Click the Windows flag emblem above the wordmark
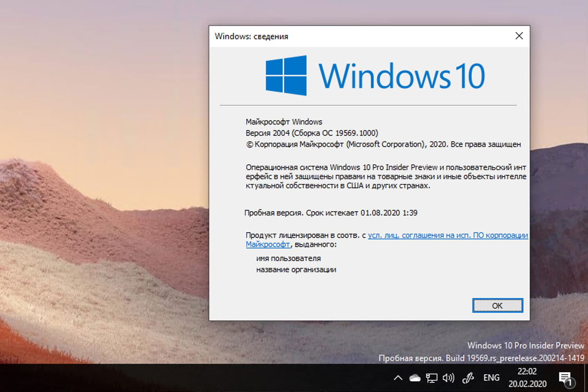Viewport: 588px width, 392px height. [x=286, y=76]
